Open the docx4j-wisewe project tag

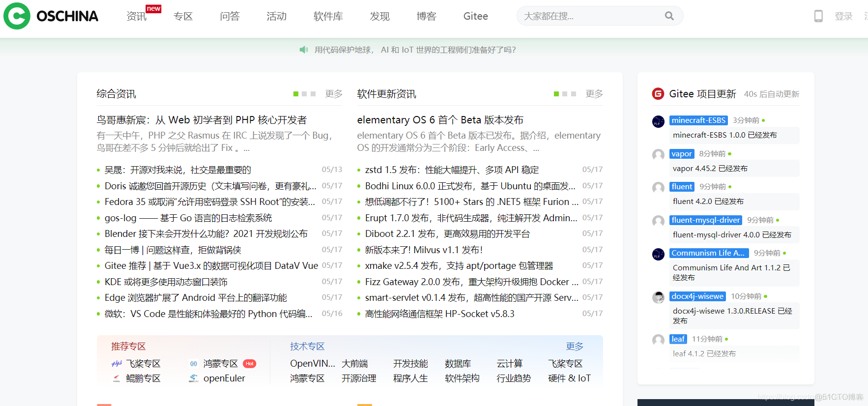tap(697, 296)
